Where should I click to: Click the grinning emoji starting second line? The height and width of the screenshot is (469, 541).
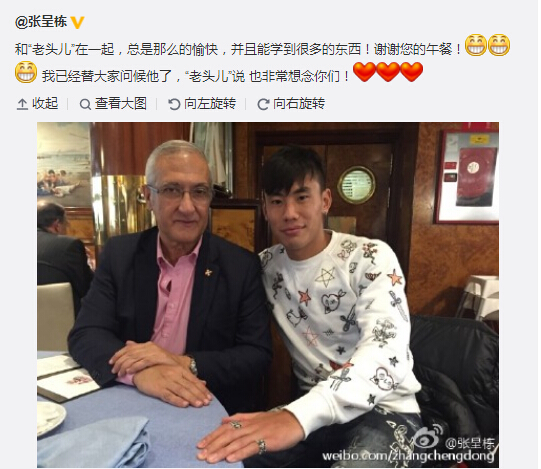coord(26,72)
